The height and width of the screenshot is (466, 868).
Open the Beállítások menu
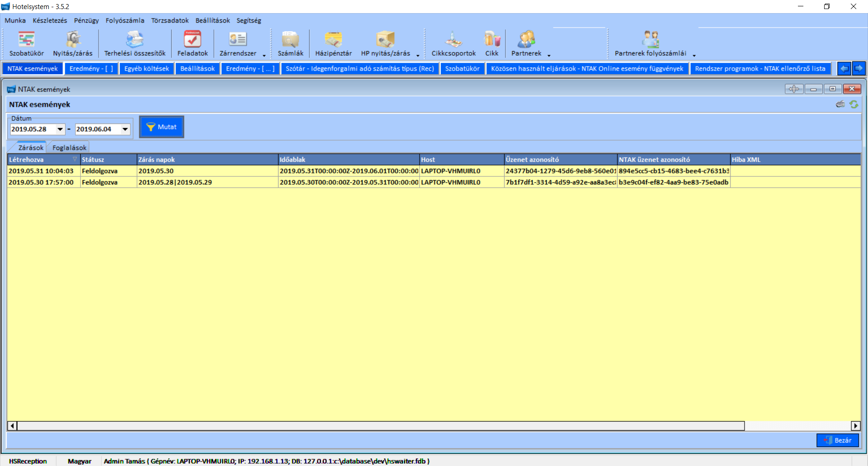(x=212, y=20)
